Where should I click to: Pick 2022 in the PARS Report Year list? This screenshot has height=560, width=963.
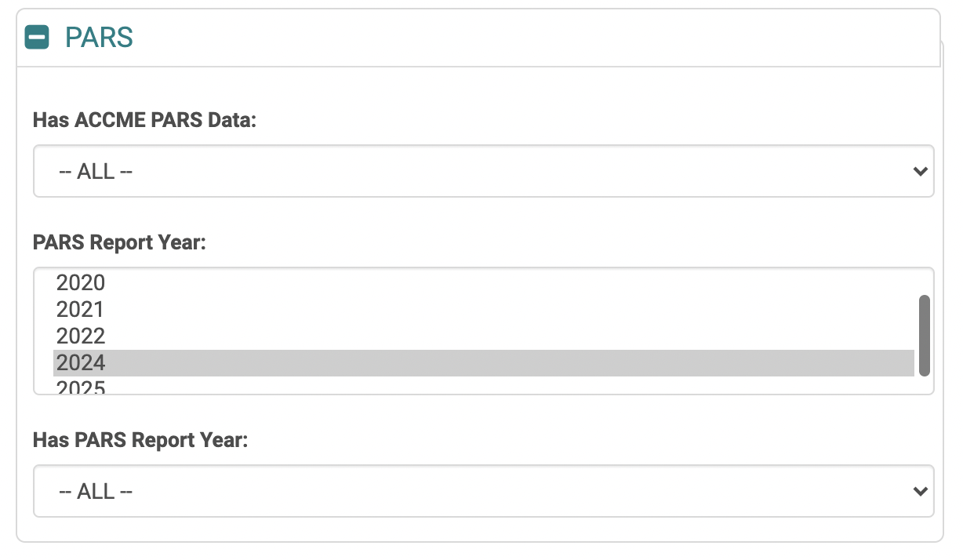click(81, 336)
